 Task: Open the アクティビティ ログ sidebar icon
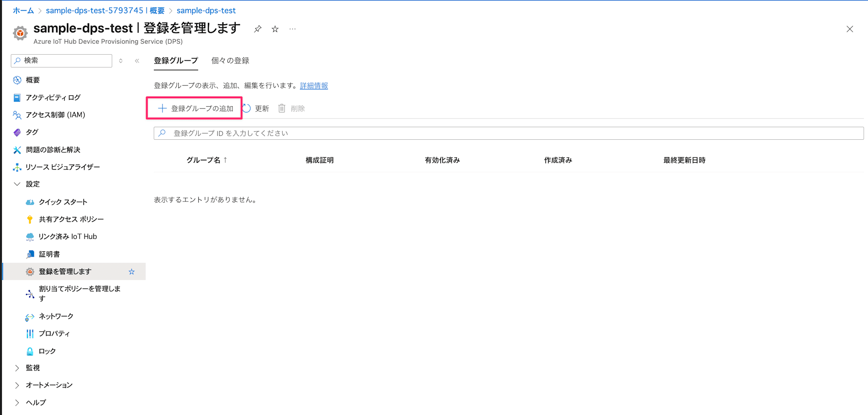click(17, 98)
